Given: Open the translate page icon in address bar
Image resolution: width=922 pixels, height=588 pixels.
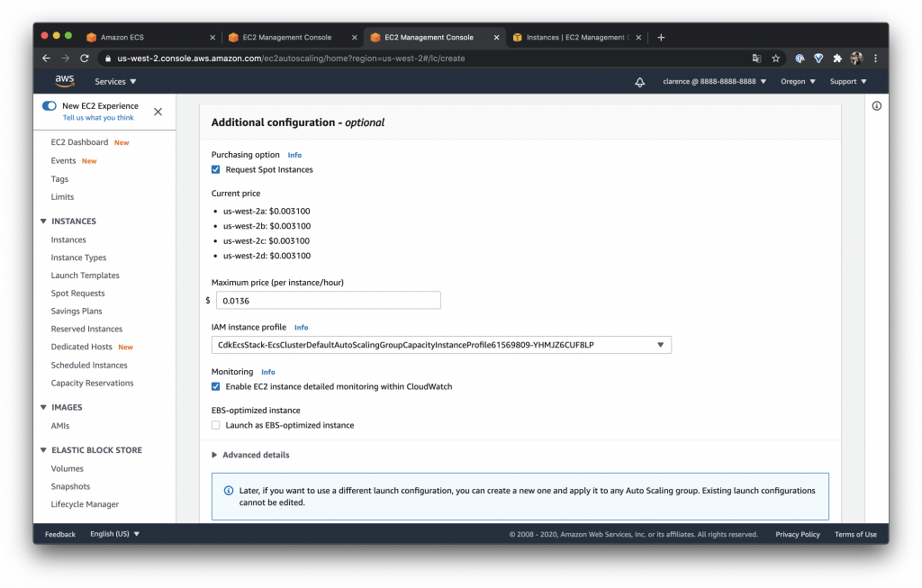Looking at the screenshot, I should (x=756, y=59).
